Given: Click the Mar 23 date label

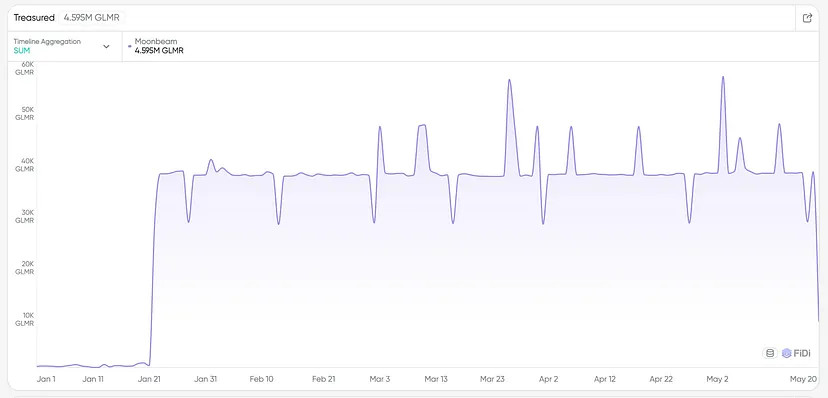Looking at the screenshot, I should pos(492,379).
